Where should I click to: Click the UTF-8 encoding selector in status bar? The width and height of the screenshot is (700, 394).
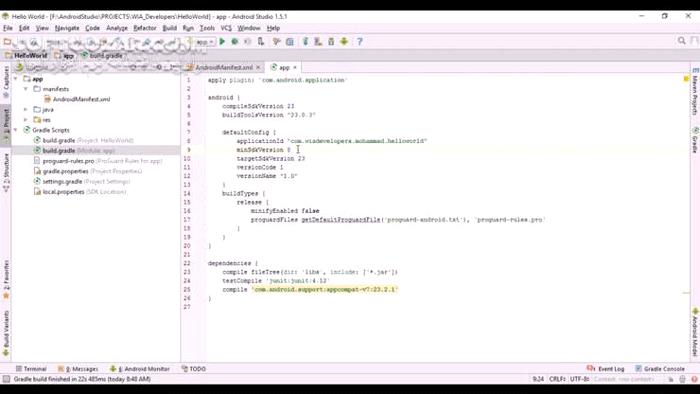tap(579, 379)
